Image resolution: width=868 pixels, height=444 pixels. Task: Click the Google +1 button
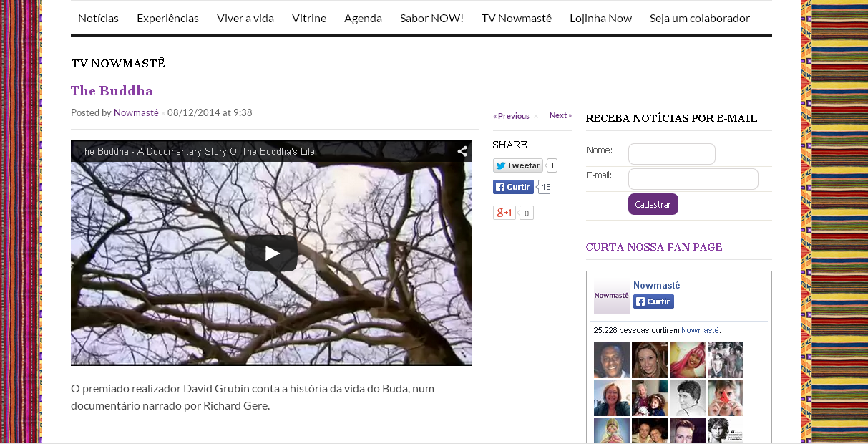tap(504, 213)
